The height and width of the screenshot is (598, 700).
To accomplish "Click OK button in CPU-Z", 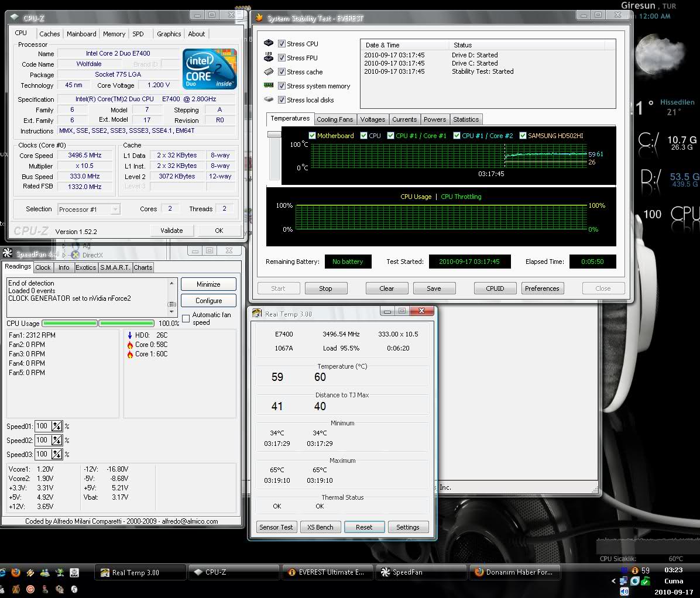I will (219, 231).
